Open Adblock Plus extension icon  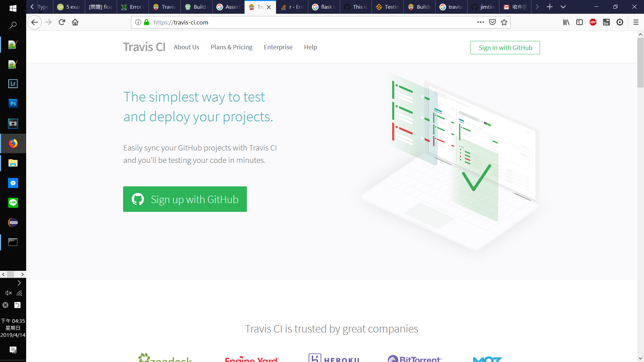(x=593, y=22)
